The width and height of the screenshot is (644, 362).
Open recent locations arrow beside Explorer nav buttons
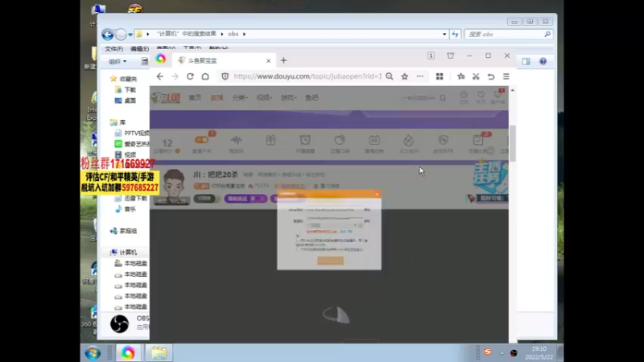coord(130,35)
